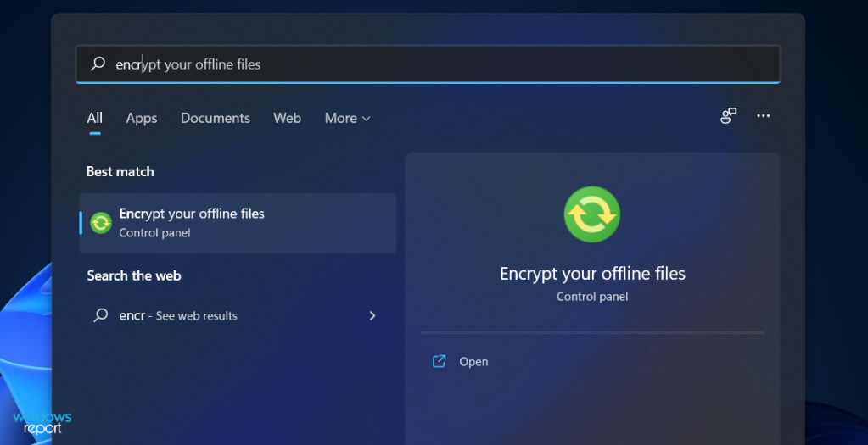Switch to the Apps filter tab
Screen dimensions: 868x445
point(141,119)
